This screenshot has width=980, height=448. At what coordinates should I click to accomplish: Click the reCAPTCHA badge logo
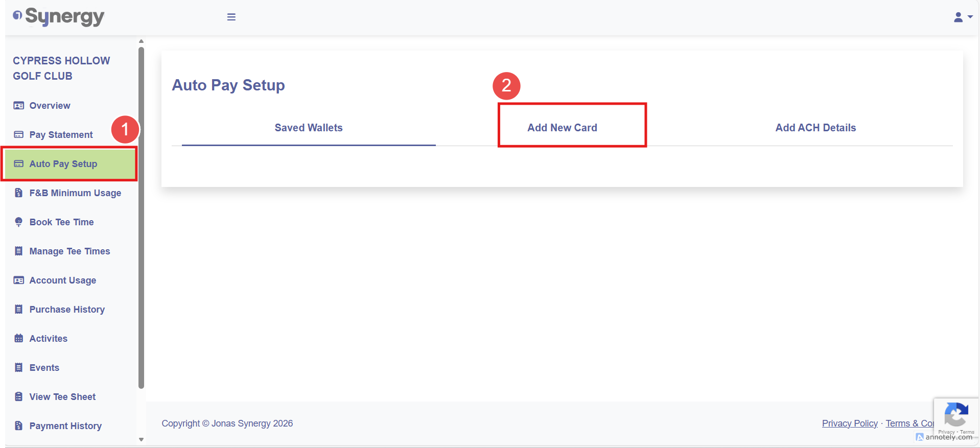[x=956, y=415]
